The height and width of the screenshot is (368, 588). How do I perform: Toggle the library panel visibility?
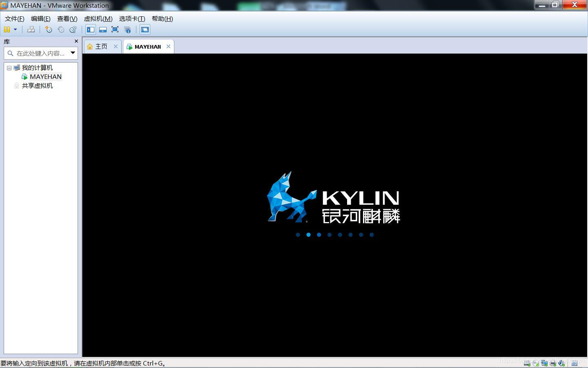pyautogui.click(x=90, y=29)
